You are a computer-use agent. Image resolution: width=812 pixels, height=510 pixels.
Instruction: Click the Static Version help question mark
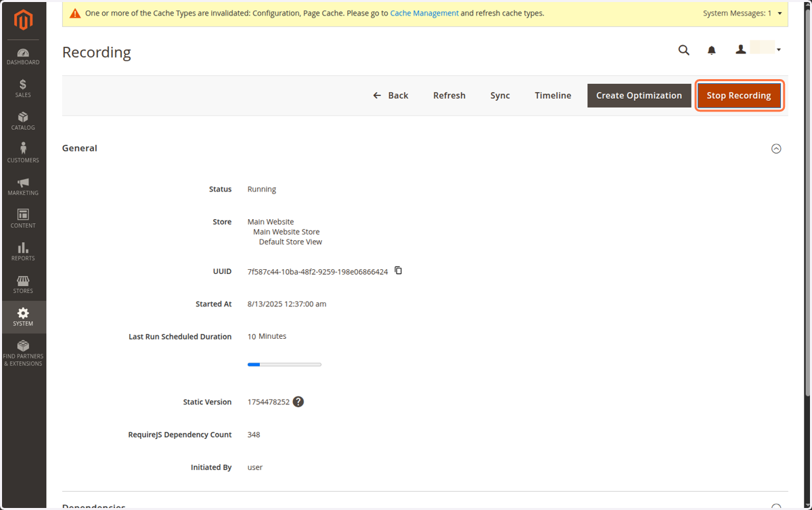pyautogui.click(x=298, y=402)
